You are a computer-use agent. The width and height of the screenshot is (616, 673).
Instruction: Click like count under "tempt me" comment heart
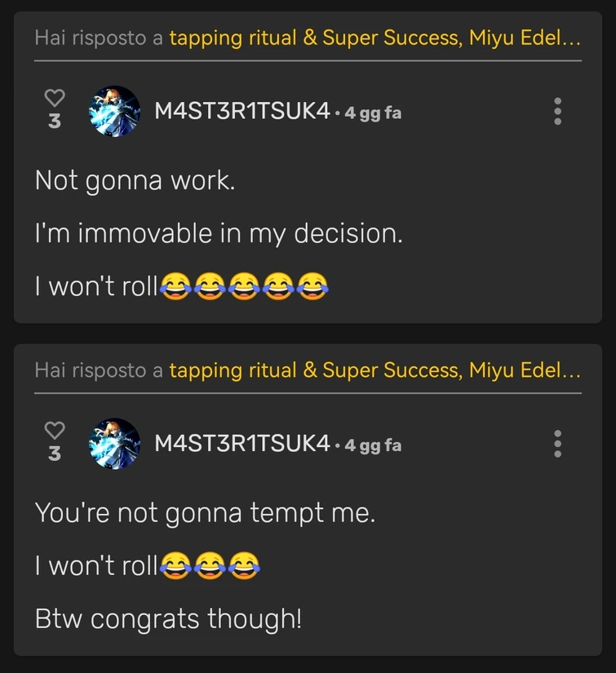point(54,454)
